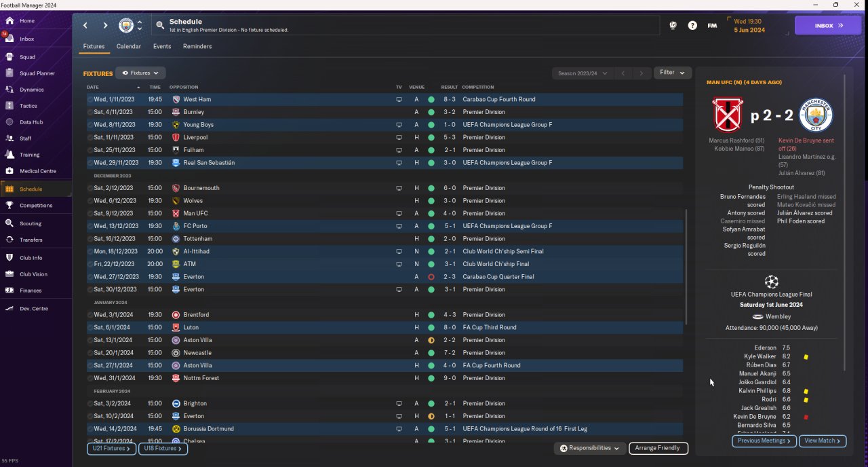Click the Carabao Cup Quarter Final competition
868x467 pixels.
pos(498,277)
